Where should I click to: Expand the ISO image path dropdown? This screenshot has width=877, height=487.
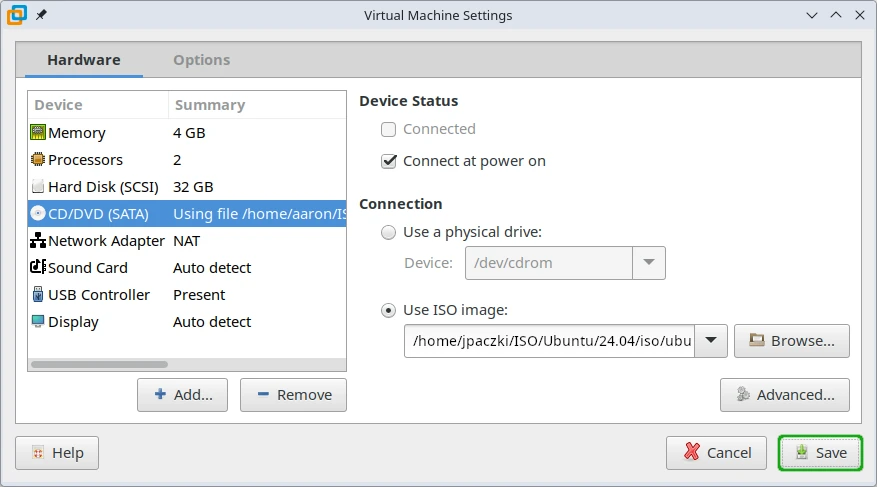click(x=710, y=341)
